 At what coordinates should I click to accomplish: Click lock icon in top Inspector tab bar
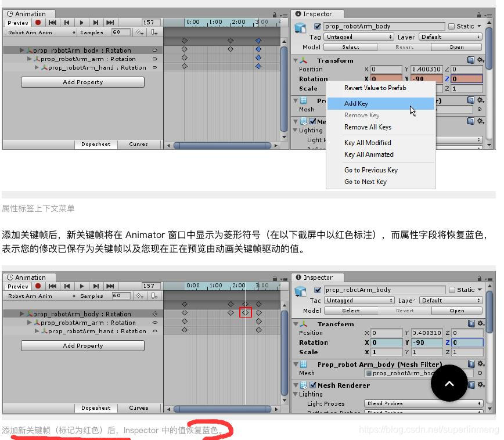(479, 15)
